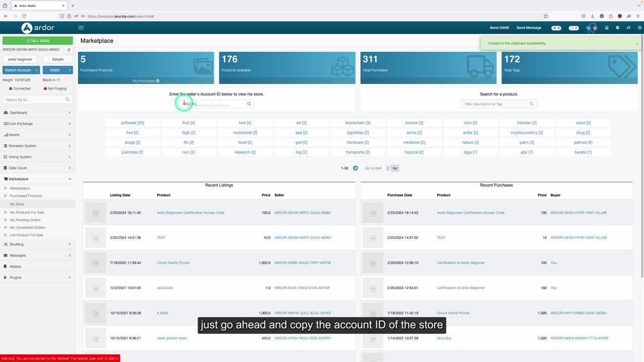Click magnifier in Search By ID box

(67, 100)
